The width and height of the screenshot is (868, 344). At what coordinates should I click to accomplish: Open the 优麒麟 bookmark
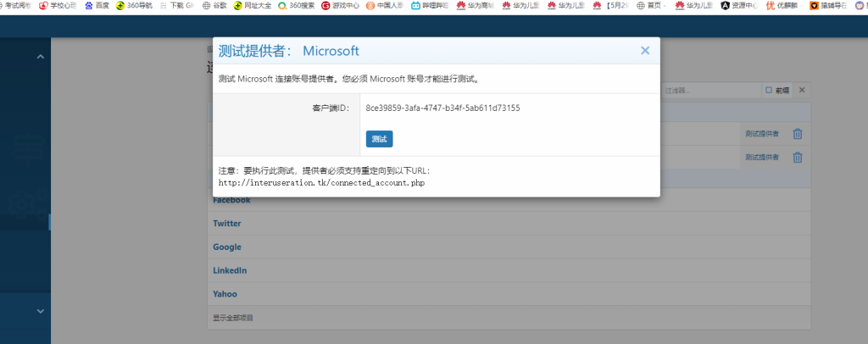[x=784, y=6]
